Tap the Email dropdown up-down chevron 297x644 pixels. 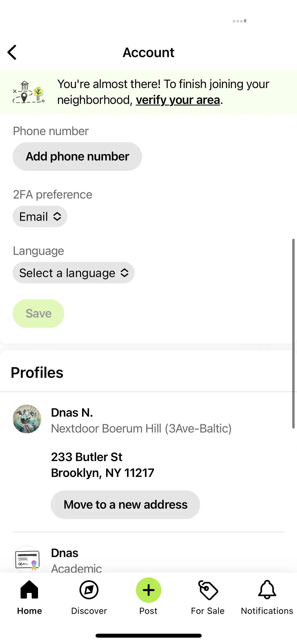click(x=57, y=217)
